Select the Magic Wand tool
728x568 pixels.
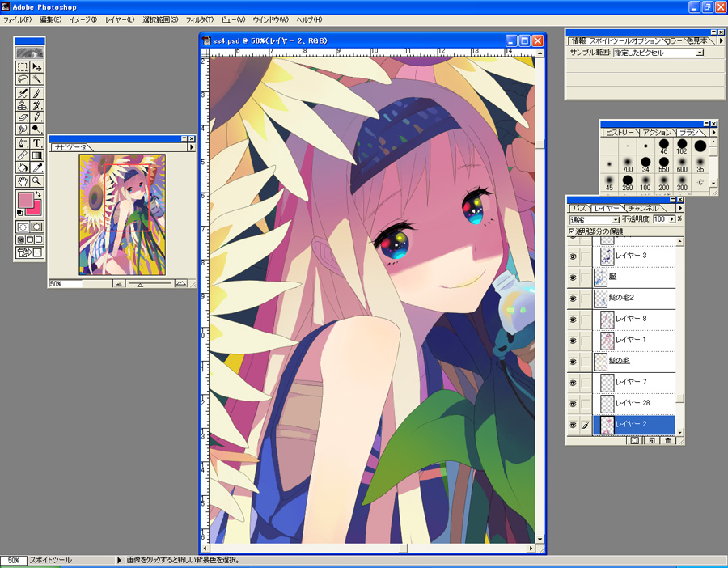(x=36, y=79)
